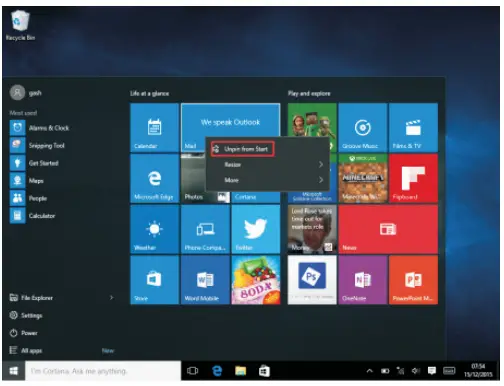Open the Store tile in Start menu

[x=154, y=280]
